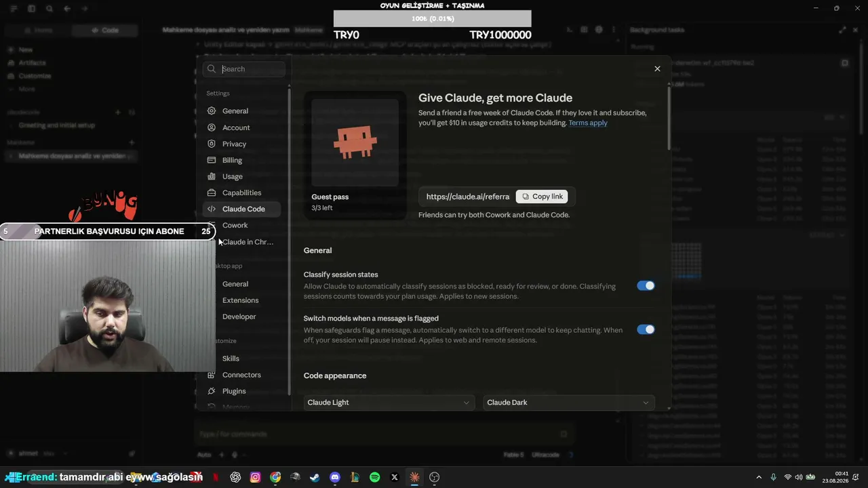868x488 pixels.
Task: Open the Billing card icon
Action: (212, 160)
